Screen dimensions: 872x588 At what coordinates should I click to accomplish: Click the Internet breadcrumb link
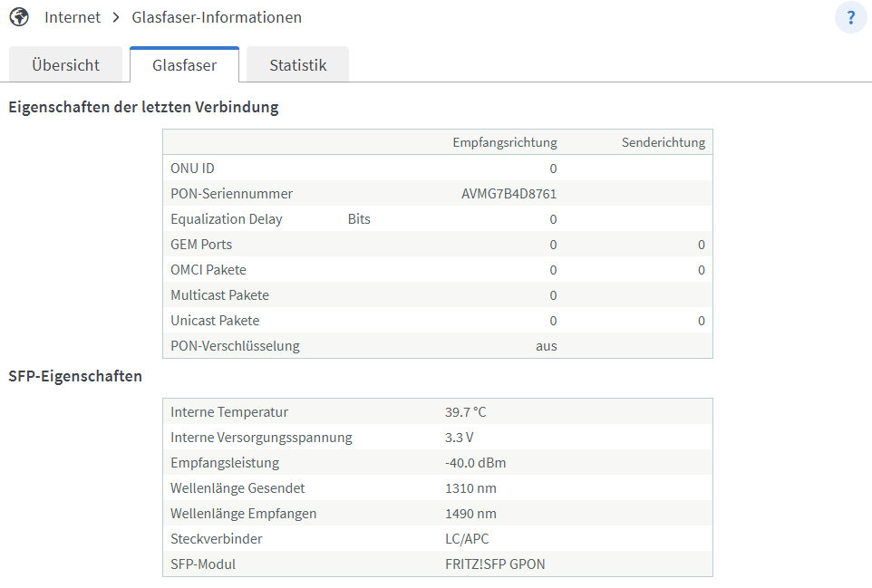point(73,17)
